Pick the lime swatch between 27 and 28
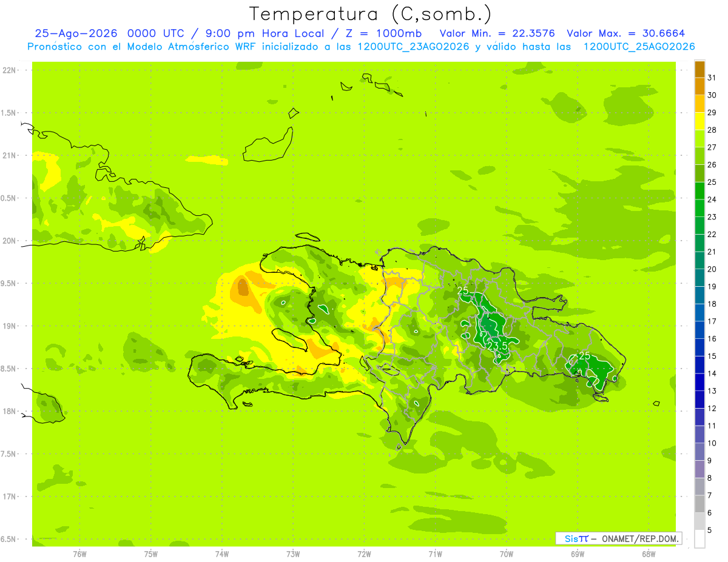This screenshot has height=562, width=728. (x=699, y=139)
